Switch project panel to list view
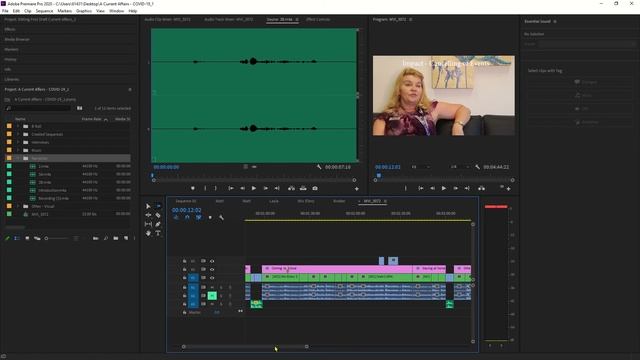This screenshot has height=360, width=640. [x=17, y=238]
